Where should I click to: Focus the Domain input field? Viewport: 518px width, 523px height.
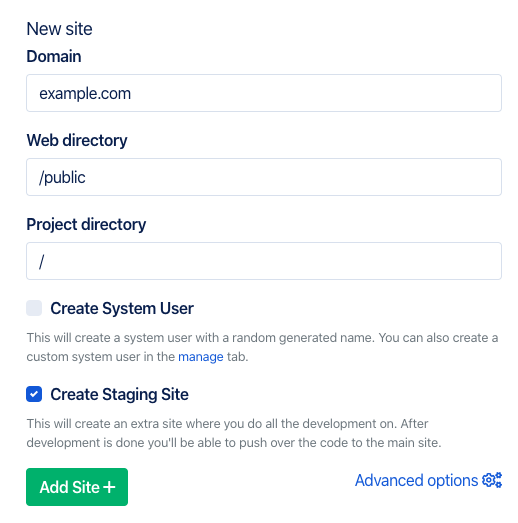pos(264,93)
